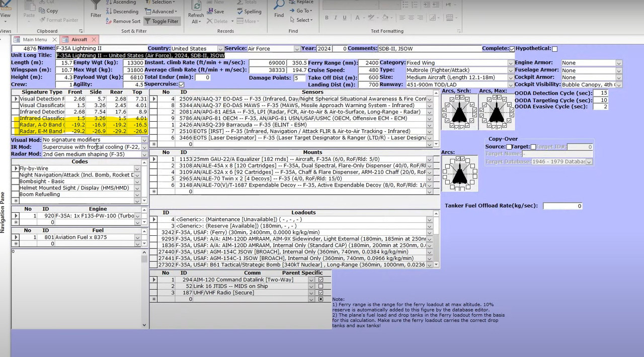This screenshot has height=357, width=644.
Task: Toggle Parent Specific for AIM-120 Command Datalink
Action: pos(320,280)
